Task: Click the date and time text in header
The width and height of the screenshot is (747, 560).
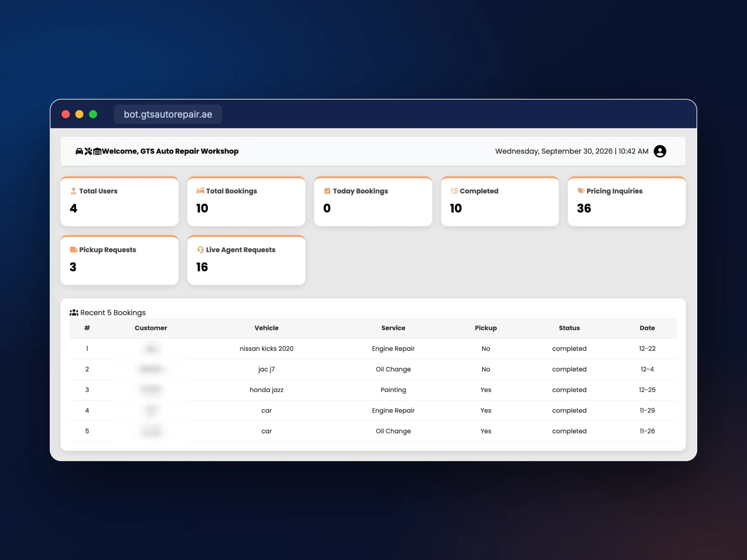Action: coord(572,151)
